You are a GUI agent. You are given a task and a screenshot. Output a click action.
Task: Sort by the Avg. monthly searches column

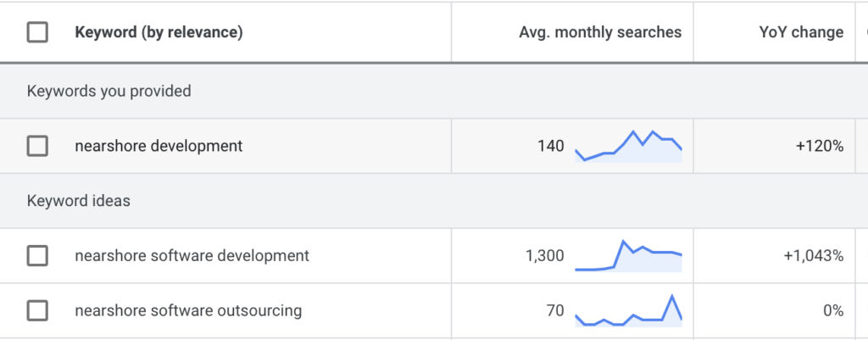[x=599, y=33]
